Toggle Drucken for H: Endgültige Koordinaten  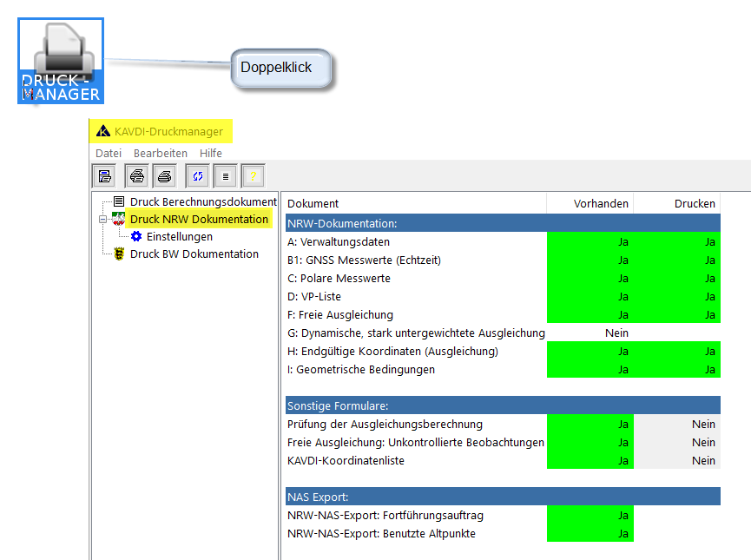pos(677,351)
